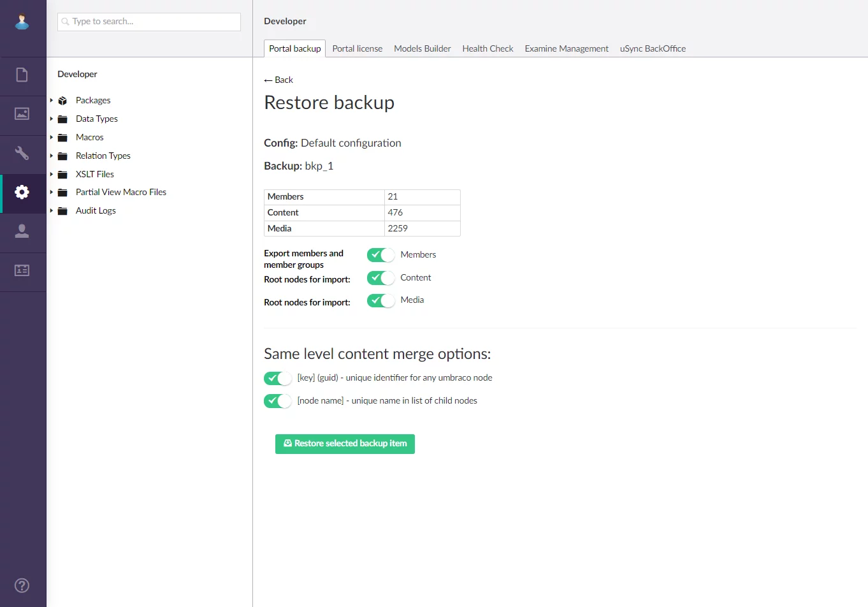Go back using the Back link
868x607 pixels.
tap(278, 80)
